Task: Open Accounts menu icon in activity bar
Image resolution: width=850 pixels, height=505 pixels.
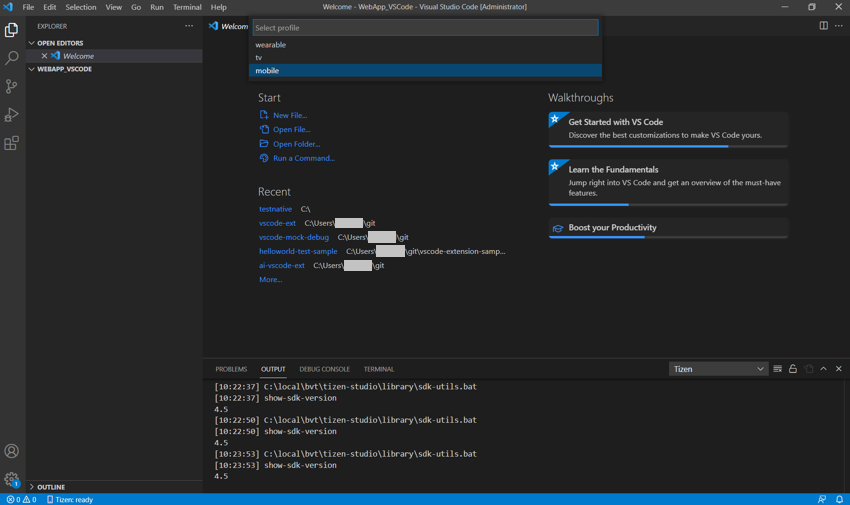Action: 12,452
